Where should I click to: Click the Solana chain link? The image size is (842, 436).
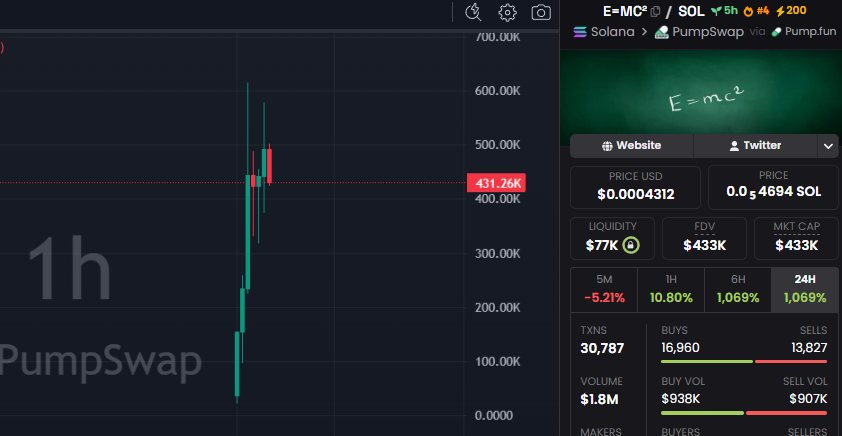606,32
